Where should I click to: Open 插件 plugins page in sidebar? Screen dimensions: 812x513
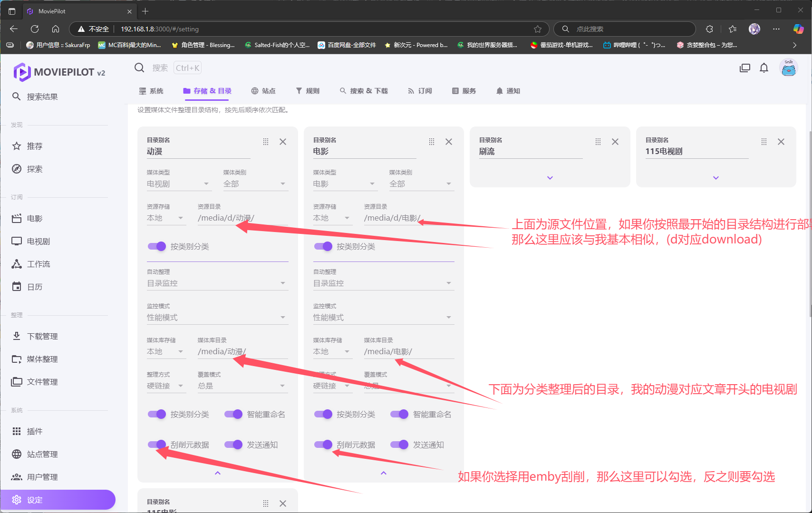click(34, 431)
